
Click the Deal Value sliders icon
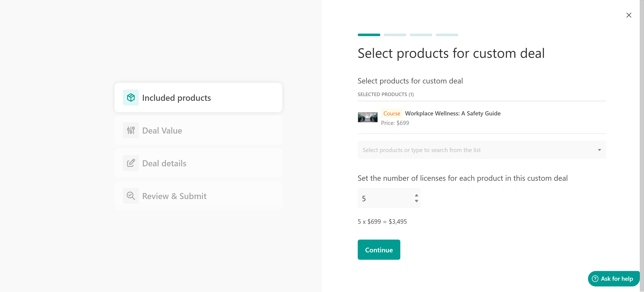131,130
